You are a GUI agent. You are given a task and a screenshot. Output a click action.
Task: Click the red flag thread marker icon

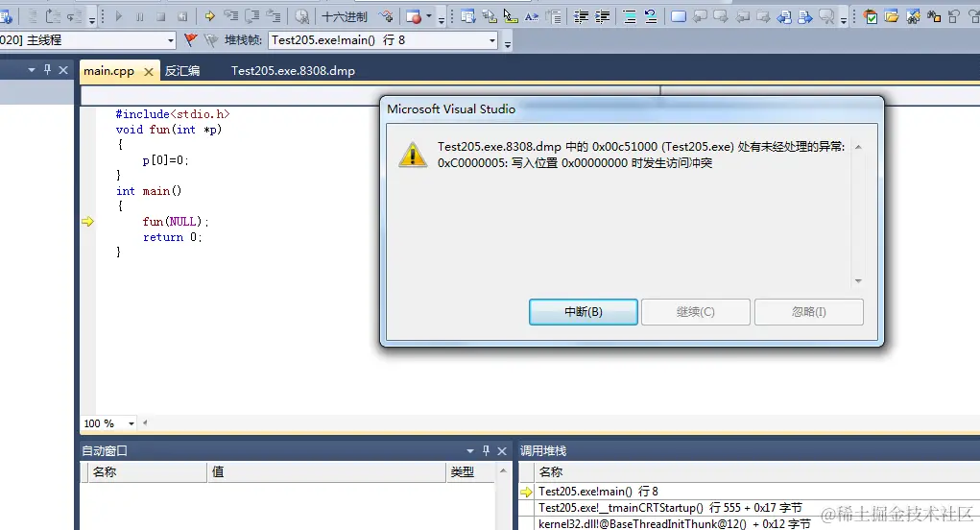click(x=191, y=40)
